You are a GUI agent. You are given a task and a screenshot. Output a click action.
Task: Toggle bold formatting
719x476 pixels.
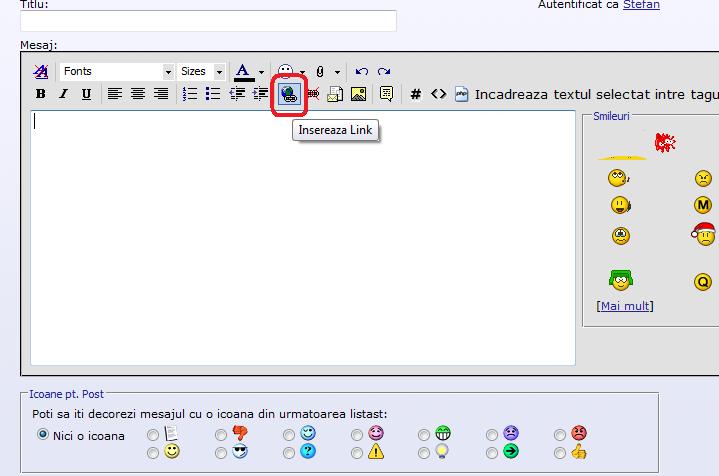click(41, 94)
